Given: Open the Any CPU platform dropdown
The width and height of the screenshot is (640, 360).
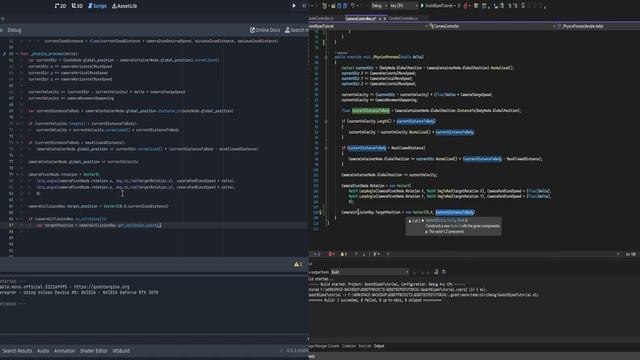Looking at the screenshot, I should point(404,6).
